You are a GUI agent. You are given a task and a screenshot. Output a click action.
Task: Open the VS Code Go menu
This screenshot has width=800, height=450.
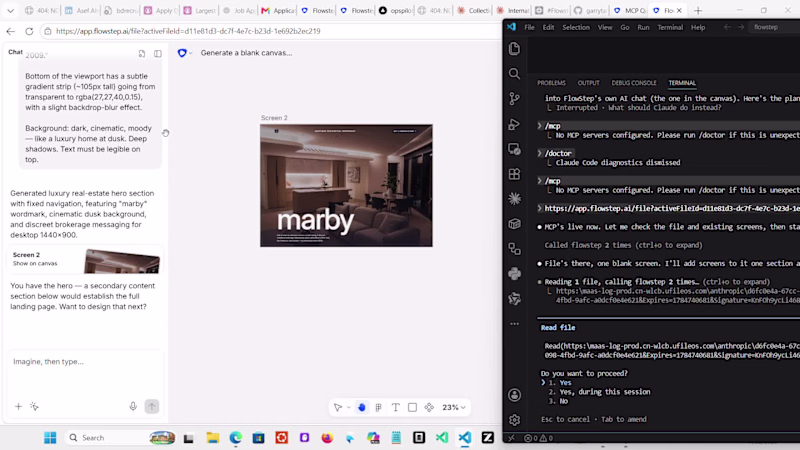pos(625,27)
